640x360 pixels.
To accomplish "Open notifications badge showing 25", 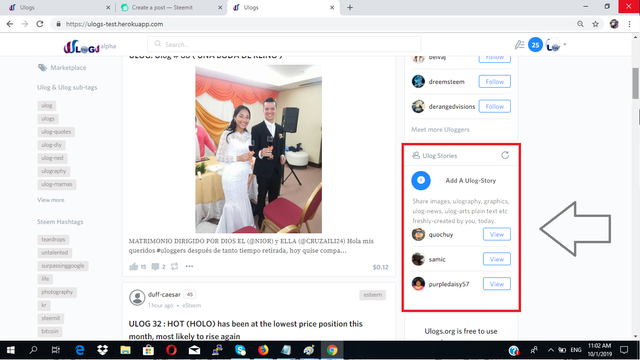I will pos(535,44).
